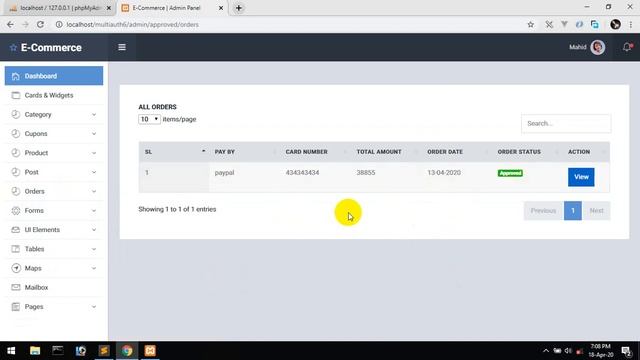
Task: Open XAMPP from taskbar
Action: point(150,351)
